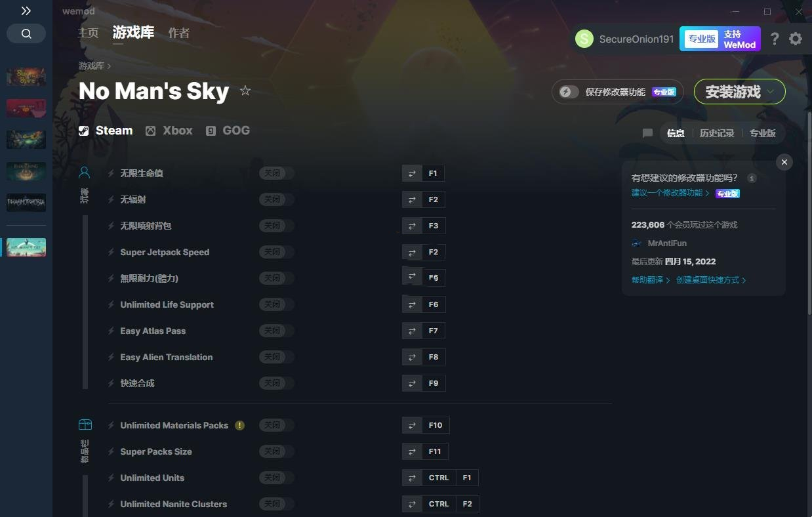Open the MrAntiFun author link
This screenshot has height=517, width=812.
(x=667, y=243)
